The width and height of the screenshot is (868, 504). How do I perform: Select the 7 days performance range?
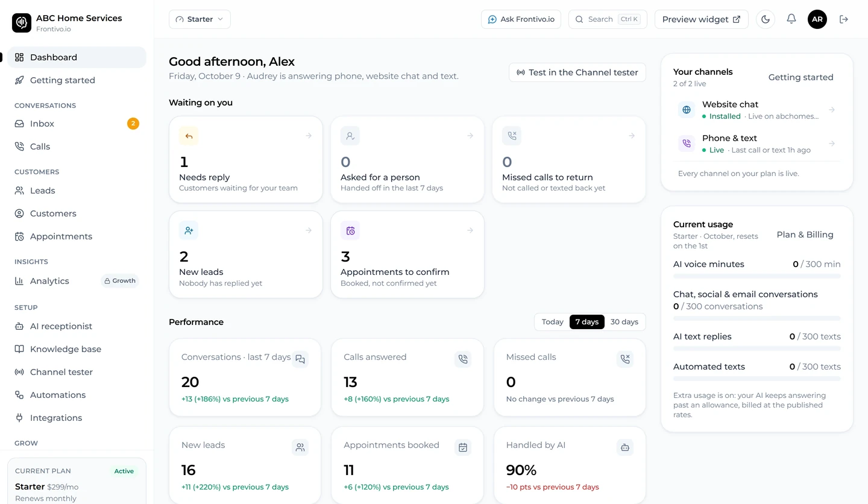(x=587, y=322)
